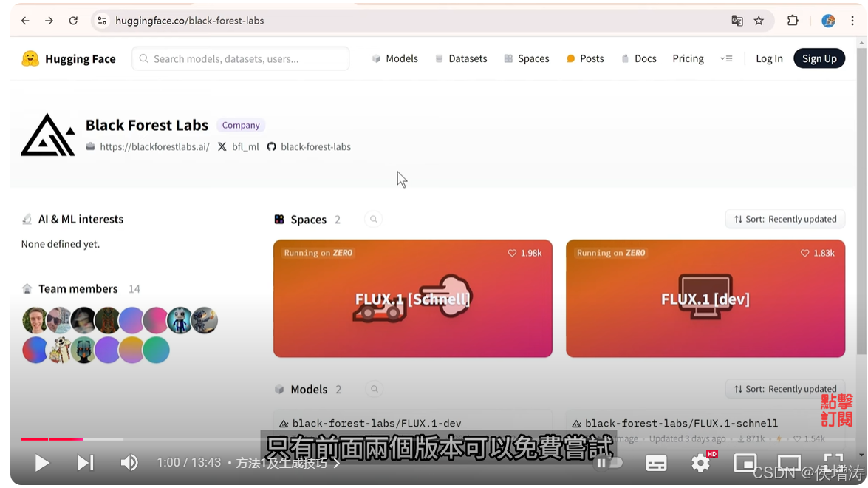Screen dimensions: 868x488
Task: Open Datasets in top navigation
Action: pyautogui.click(x=461, y=58)
